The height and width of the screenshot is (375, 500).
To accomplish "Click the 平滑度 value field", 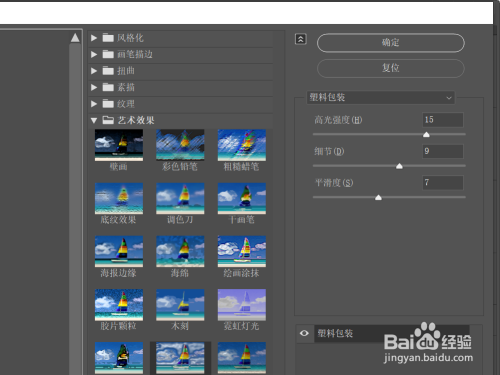I will click(443, 183).
